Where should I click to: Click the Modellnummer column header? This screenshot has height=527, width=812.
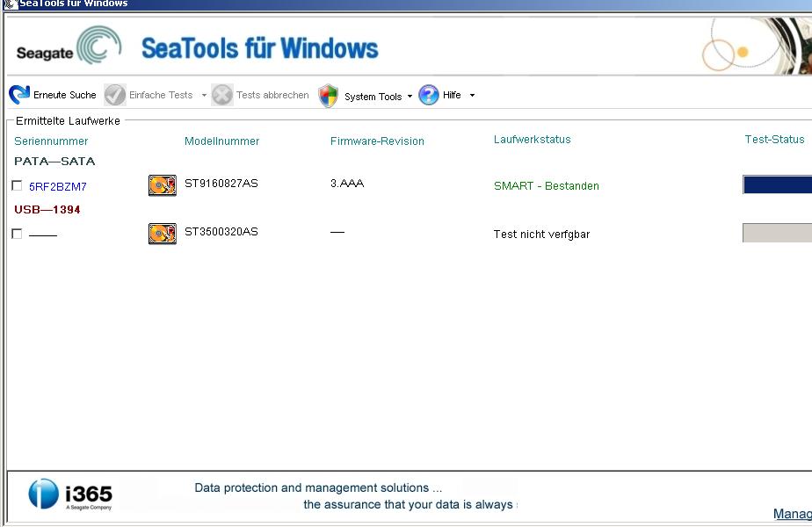coord(221,141)
